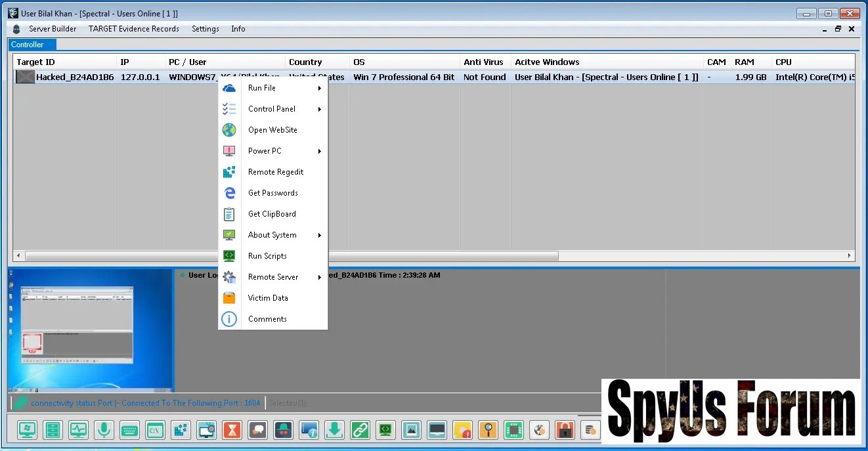This screenshot has width=868, height=451.
Task: Select Open WebSite from context menu
Action: pyautogui.click(x=272, y=130)
